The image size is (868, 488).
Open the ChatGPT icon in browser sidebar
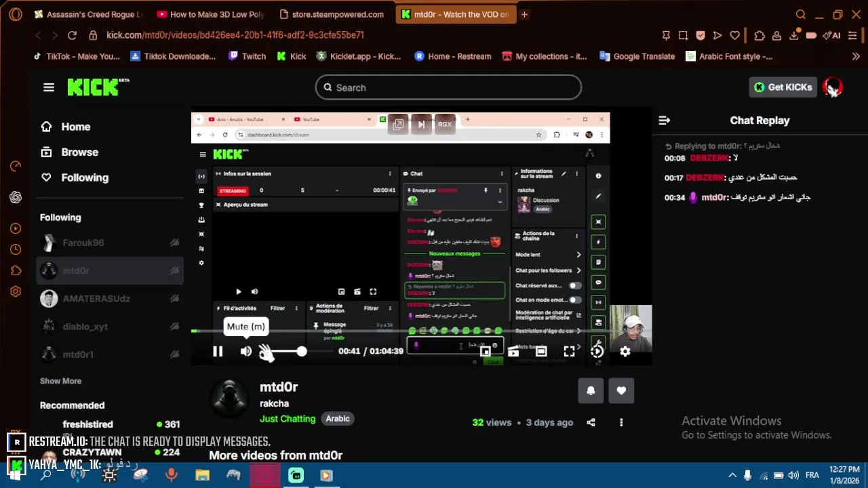(x=16, y=197)
